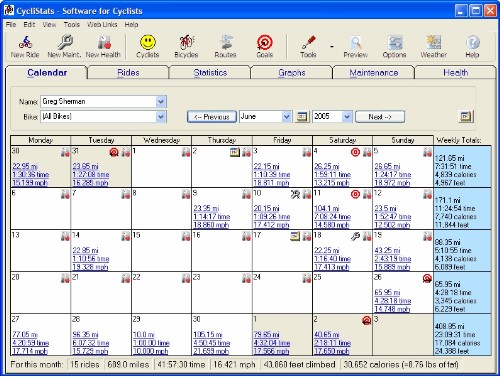
Task: Click the Next --> month button
Action: [380, 117]
